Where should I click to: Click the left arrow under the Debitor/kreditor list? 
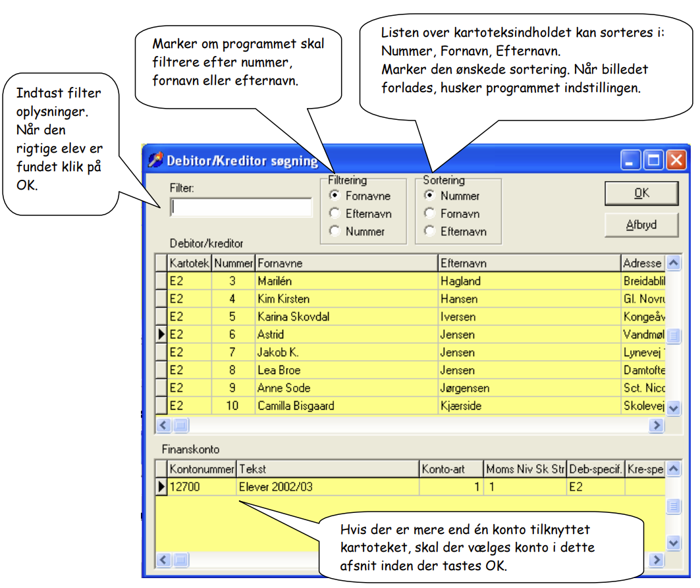point(163,425)
